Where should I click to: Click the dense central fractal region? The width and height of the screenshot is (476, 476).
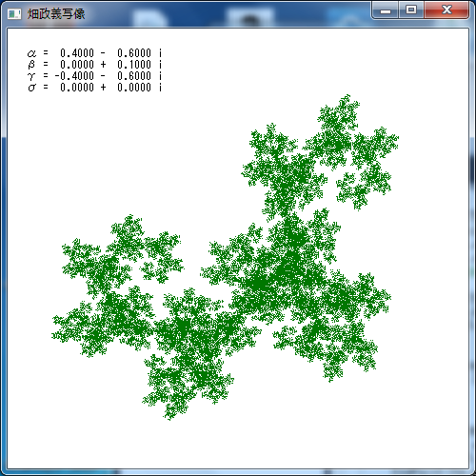point(286,273)
